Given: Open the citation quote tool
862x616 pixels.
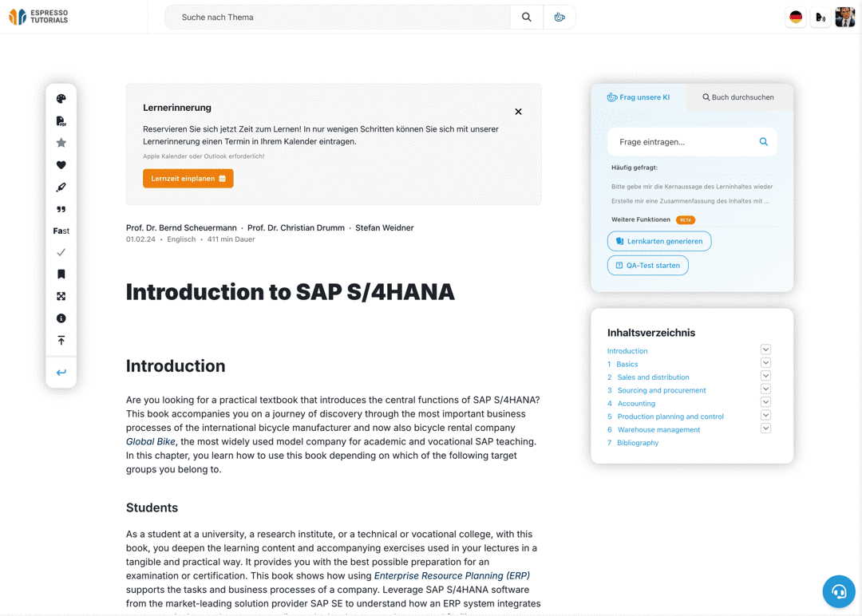Looking at the screenshot, I should (61, 209).
